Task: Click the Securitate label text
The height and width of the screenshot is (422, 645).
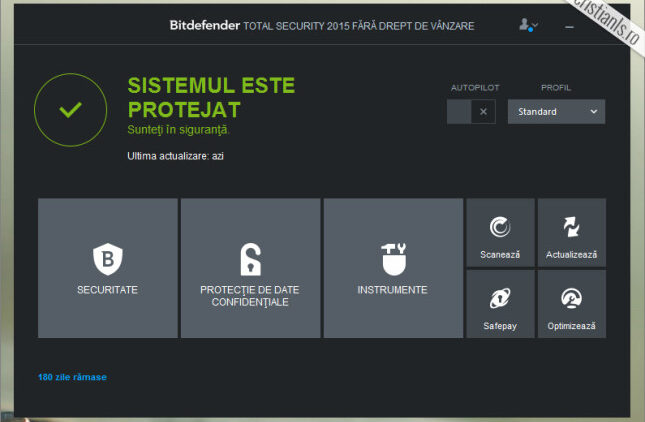Action: click(107, 290)
